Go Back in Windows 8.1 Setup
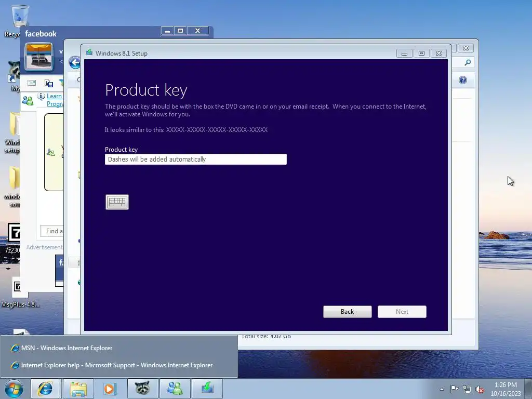This screenshot has width=532, height=399. click(x=348, y=312)
